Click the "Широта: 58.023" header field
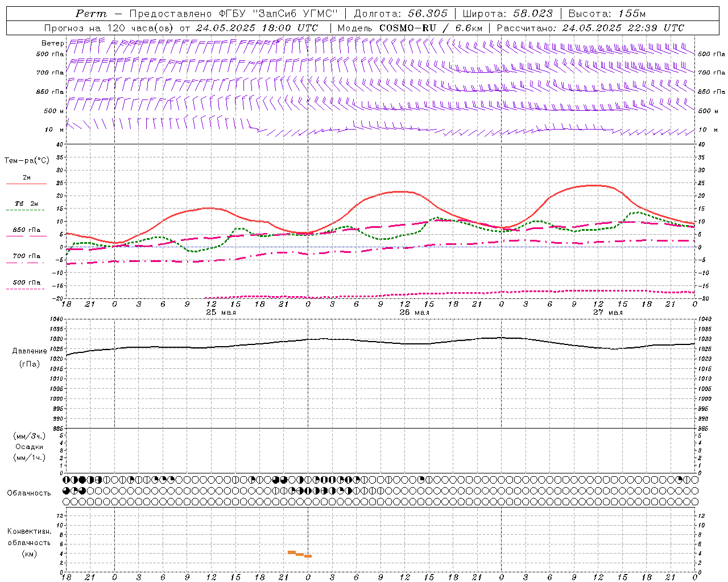Image resolution: width=728 pixels, height=582 pixels. [507, 14]
